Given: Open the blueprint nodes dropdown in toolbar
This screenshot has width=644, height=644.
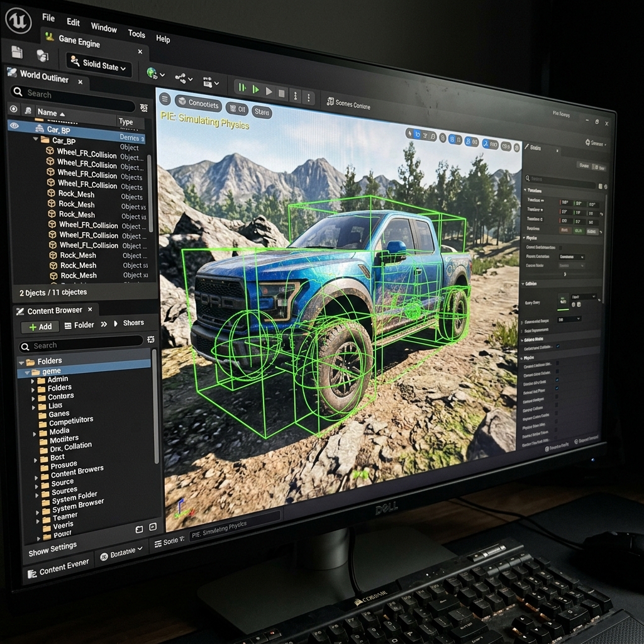Looking at the screenshot, I should tap(184, 78).
